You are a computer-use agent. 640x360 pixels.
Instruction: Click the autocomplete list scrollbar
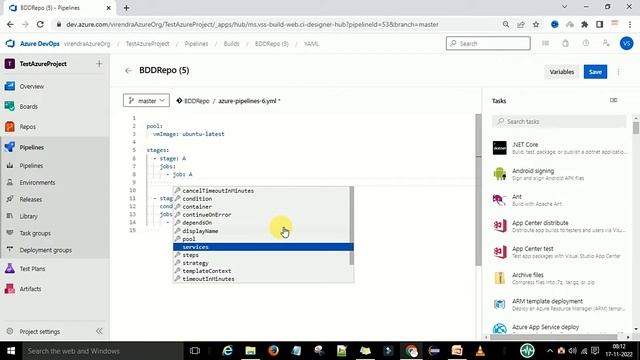click(x=351, y=226)
